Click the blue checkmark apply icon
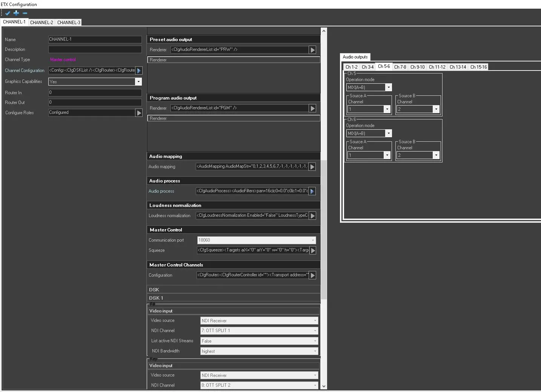 pos(8,13)
